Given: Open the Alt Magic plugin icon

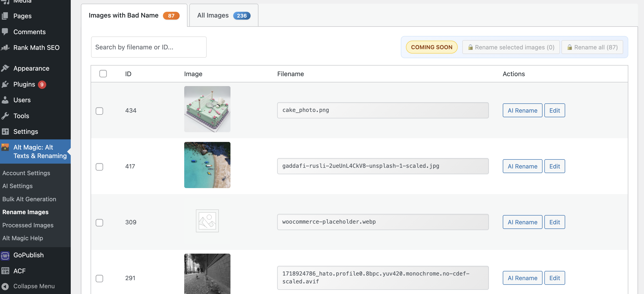Looking at the screenshot, I should pos(5,147).
